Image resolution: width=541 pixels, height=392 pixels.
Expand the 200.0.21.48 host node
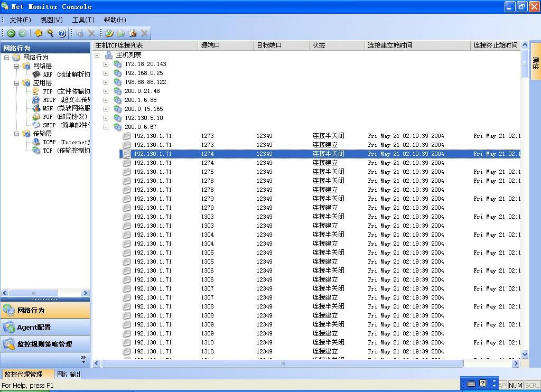pos(106,91)
